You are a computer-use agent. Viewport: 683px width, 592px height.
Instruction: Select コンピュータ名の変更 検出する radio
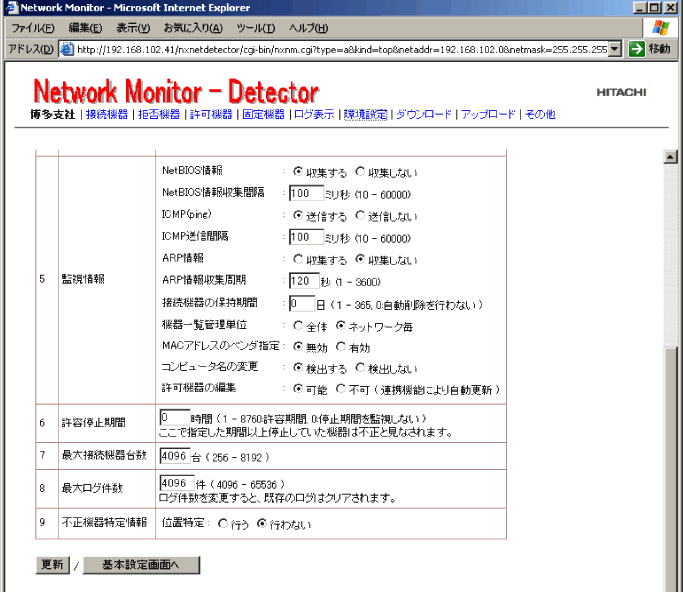coord(298,368)
